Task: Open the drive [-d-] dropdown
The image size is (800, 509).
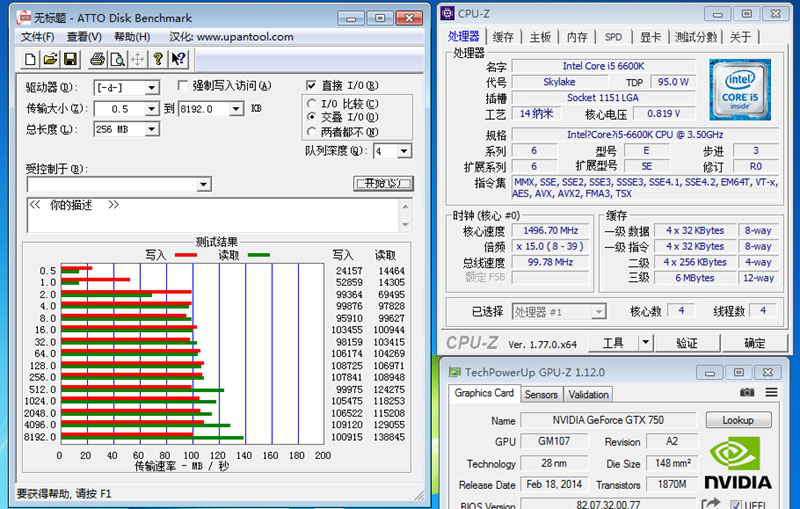Action: 152,88
